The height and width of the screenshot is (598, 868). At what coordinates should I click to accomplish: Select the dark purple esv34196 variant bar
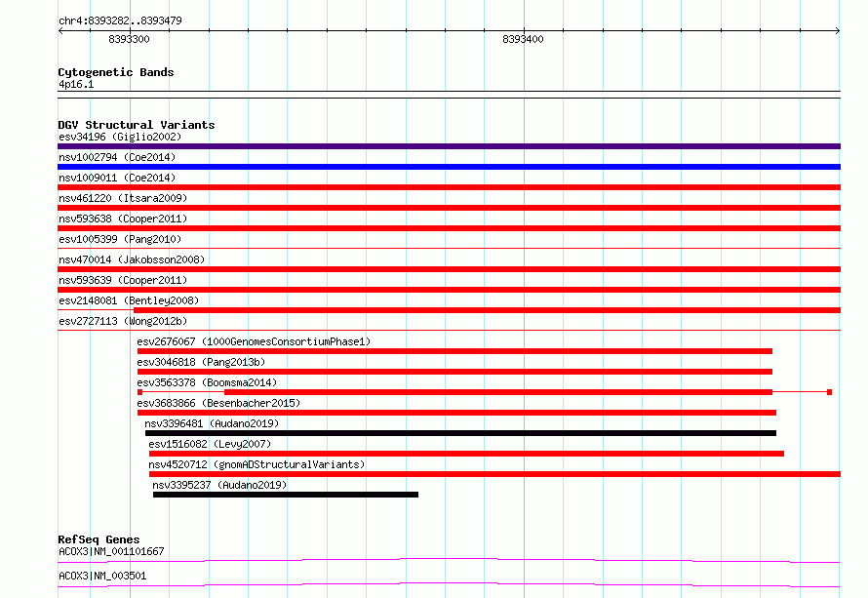pos(449,146)
